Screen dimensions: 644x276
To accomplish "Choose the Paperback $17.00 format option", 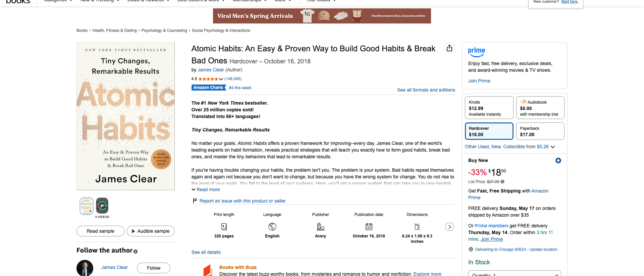I will point(540,131).
